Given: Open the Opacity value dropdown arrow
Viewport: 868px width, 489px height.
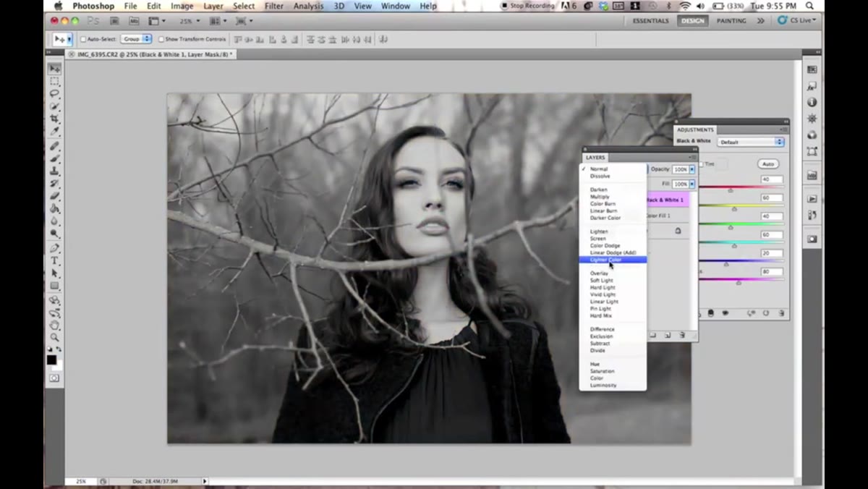Looking at the screenshot, I should tap(692, 169).
